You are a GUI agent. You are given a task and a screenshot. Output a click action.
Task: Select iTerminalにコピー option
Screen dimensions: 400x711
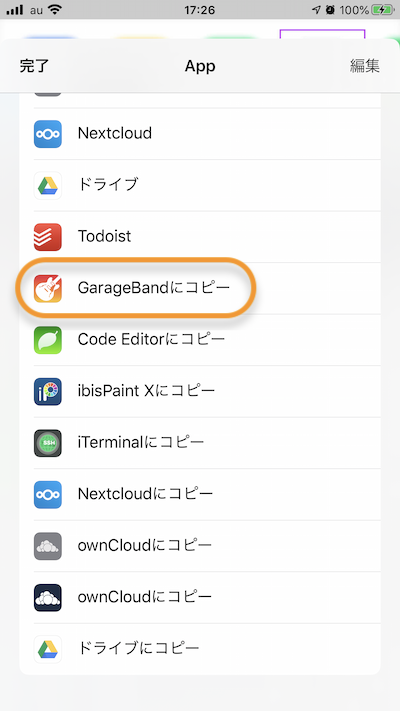point(200,443)
